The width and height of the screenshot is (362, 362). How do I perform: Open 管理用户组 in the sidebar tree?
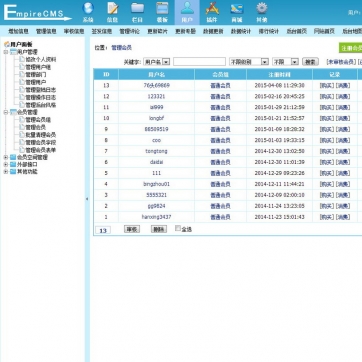coord(38,67)
